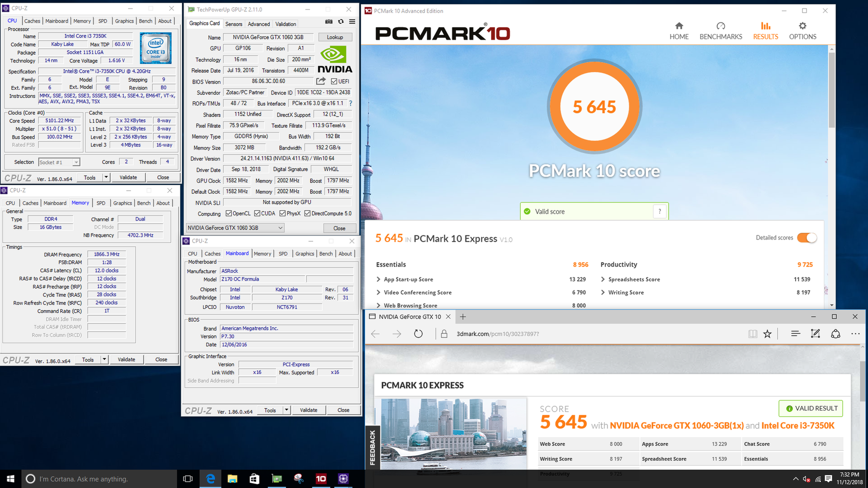Screen dimensions: 868x488
Task: Switch to Caches tab in top CPU-Z window
Action: tap(32, 21)
